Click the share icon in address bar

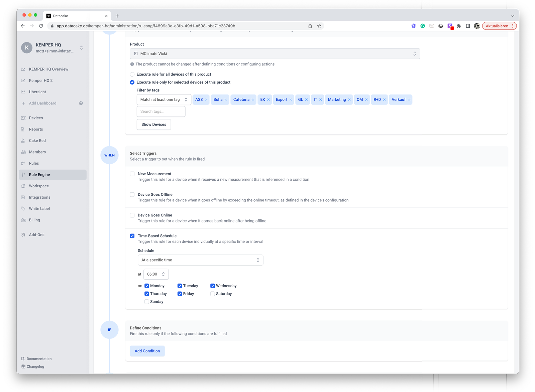click(310, 26)
